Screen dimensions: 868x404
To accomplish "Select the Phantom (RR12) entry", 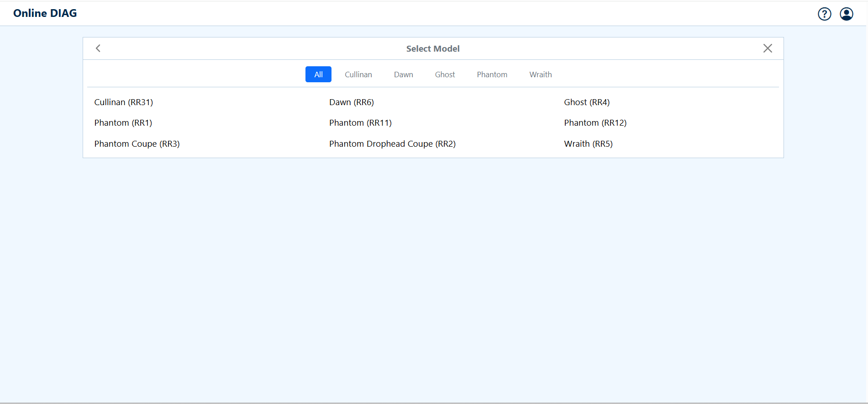I will 595,123.
